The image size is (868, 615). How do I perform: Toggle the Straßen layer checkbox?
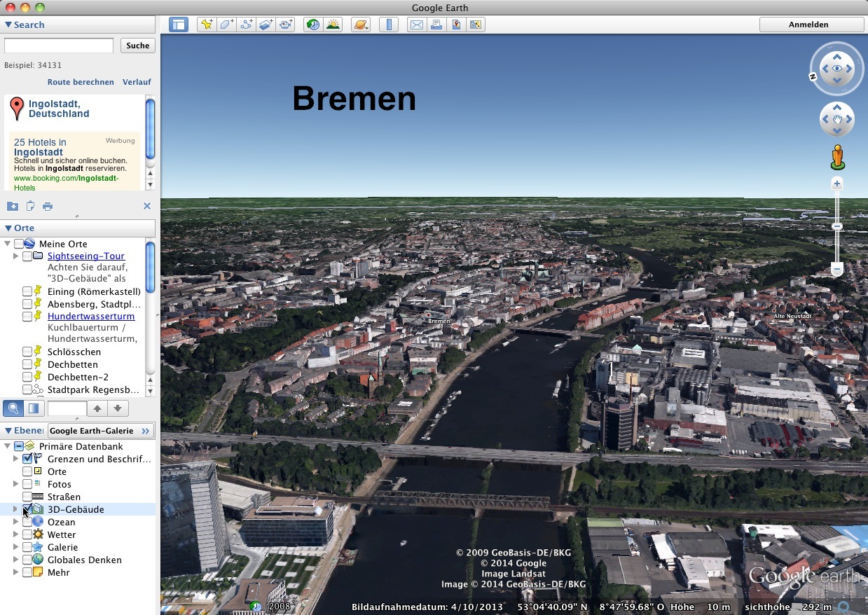27,497
